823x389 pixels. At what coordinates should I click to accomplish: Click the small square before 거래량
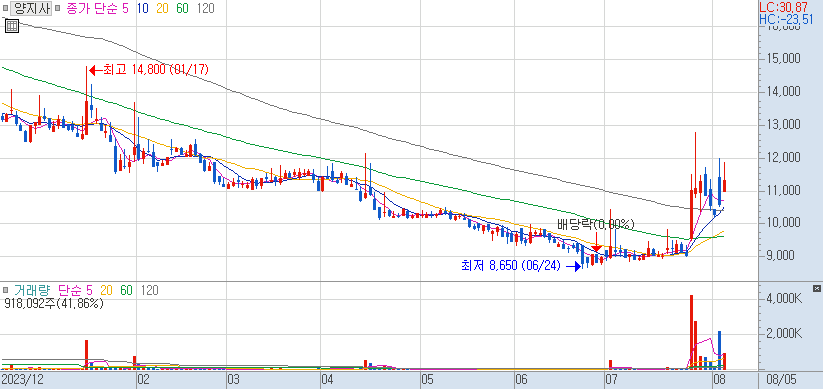(5, 290)
